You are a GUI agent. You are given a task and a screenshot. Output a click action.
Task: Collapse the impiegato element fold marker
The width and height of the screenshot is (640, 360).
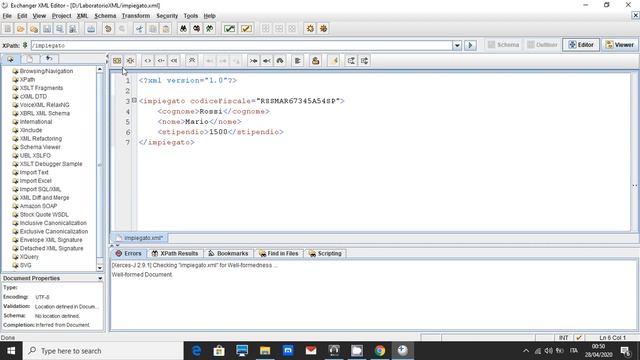[134, 100]
